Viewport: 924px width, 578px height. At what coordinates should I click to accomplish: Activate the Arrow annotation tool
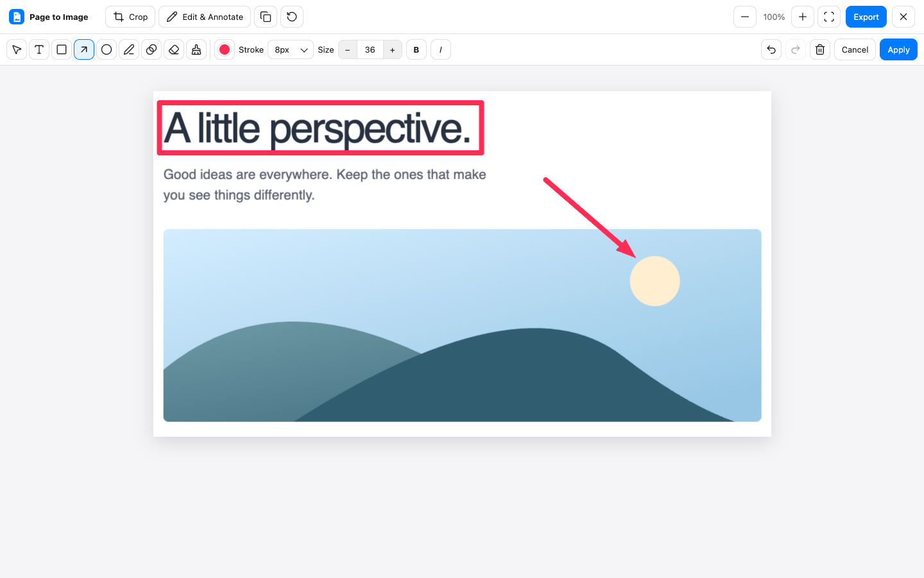pos(84,49)
